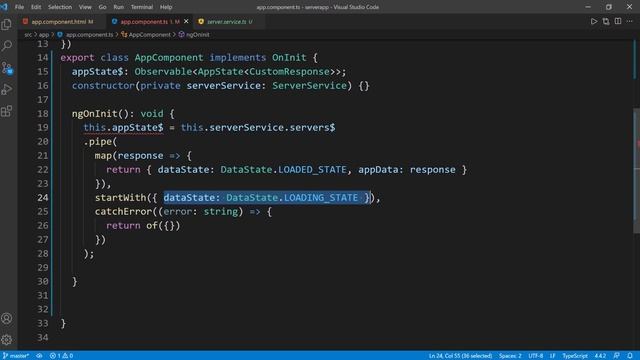Open the Run menu

pyautogui.click(x=118, y=7)
